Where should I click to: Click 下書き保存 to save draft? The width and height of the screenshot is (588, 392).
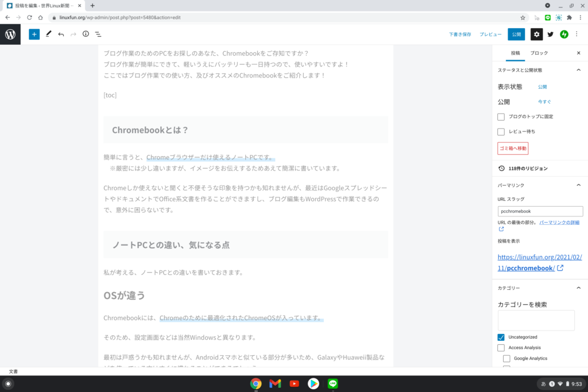tap(460, 34)
